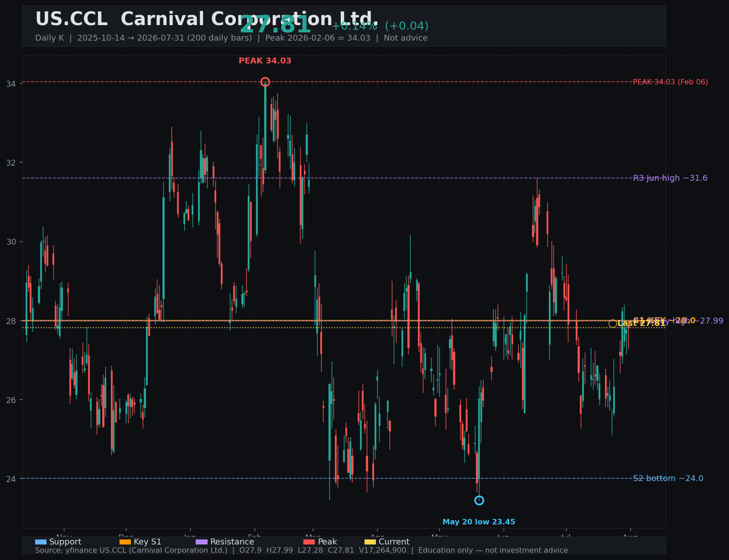729x560 pixels.
Task: Click the 'Current' legend label
Action: point(394,542)
